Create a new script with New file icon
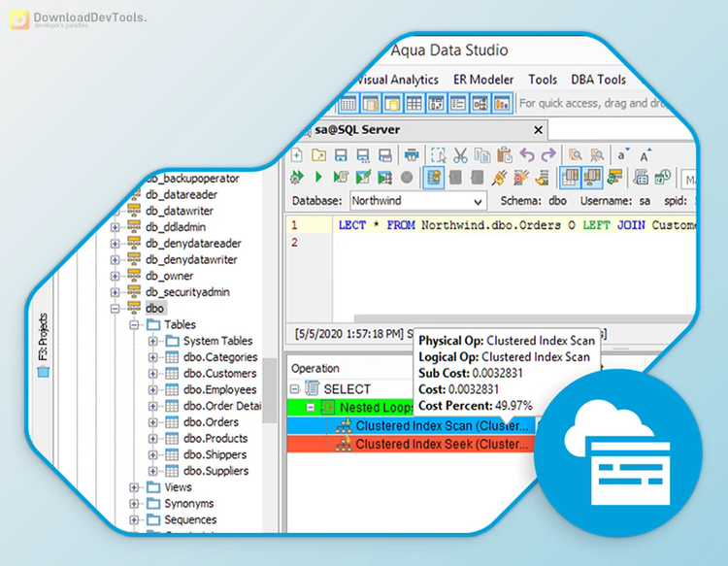 (297, 155)
